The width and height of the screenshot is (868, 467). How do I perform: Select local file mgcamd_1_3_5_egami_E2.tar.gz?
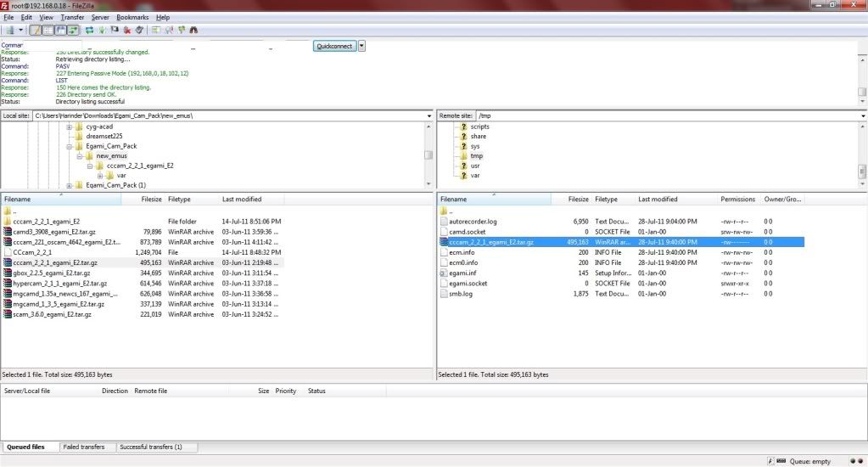59,304
